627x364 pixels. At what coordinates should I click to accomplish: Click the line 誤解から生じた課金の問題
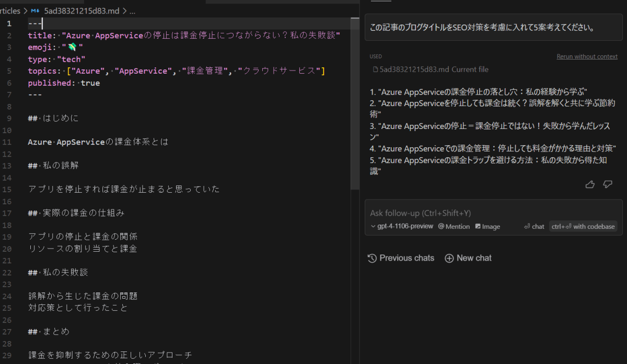(83, 296)
